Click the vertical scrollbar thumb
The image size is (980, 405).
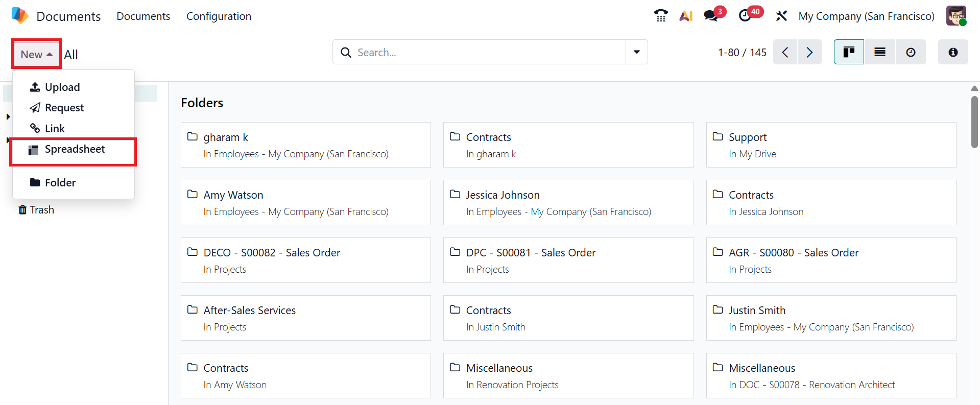point(974,122)
